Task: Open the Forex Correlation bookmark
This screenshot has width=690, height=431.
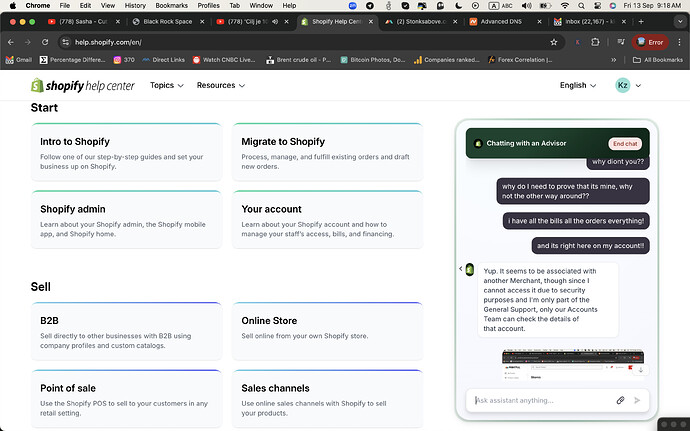Action: pyautogui.click(x=521, y=60)
